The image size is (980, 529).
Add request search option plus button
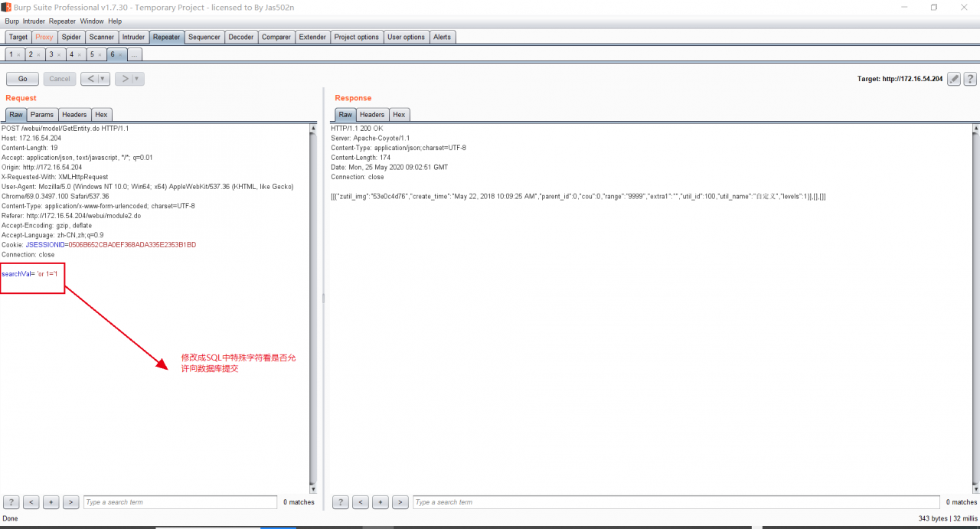[51, 502]
